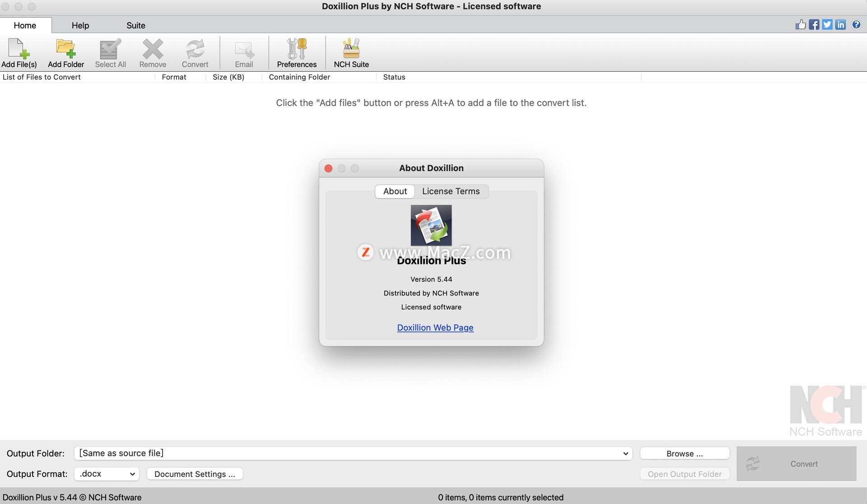Click the Remove toolbar icon
Image resolution: width=867 pixels, height=504 pixels.
coord(153,53)
